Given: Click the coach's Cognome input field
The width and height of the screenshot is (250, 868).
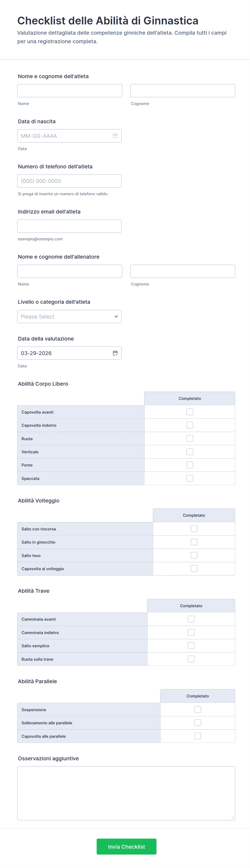Looking at the screenshot, I should click(x=183, y=271).
